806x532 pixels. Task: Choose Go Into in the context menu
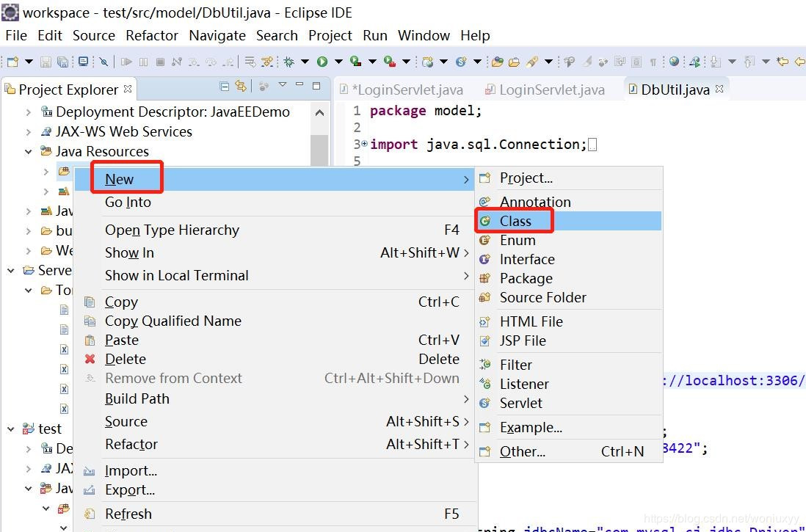click(275, 202)
